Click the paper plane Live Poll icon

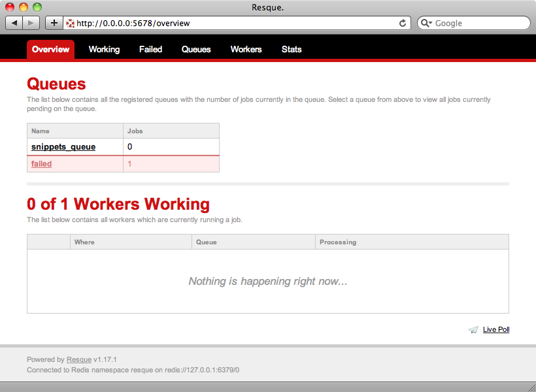(x=473, y=330)
